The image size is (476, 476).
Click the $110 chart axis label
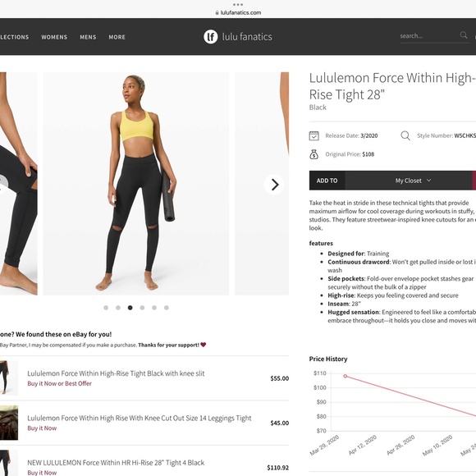point(320,373)
